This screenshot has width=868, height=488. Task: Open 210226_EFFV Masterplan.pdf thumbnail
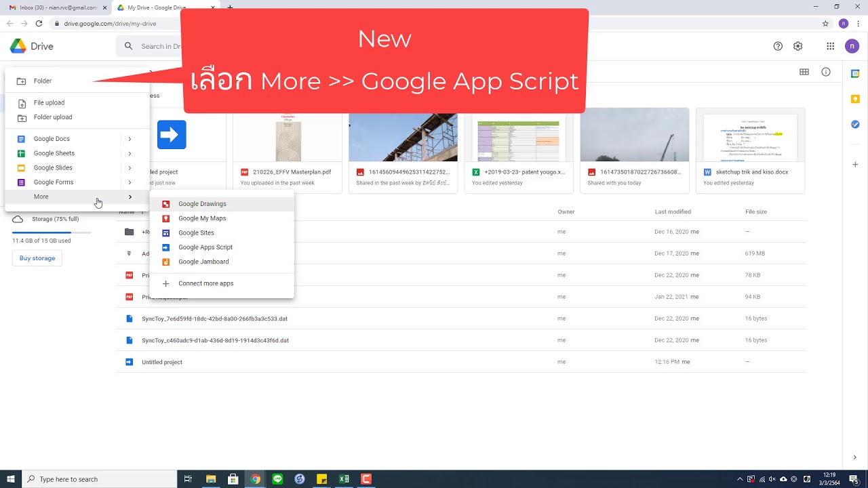click(x=288, y=150)
